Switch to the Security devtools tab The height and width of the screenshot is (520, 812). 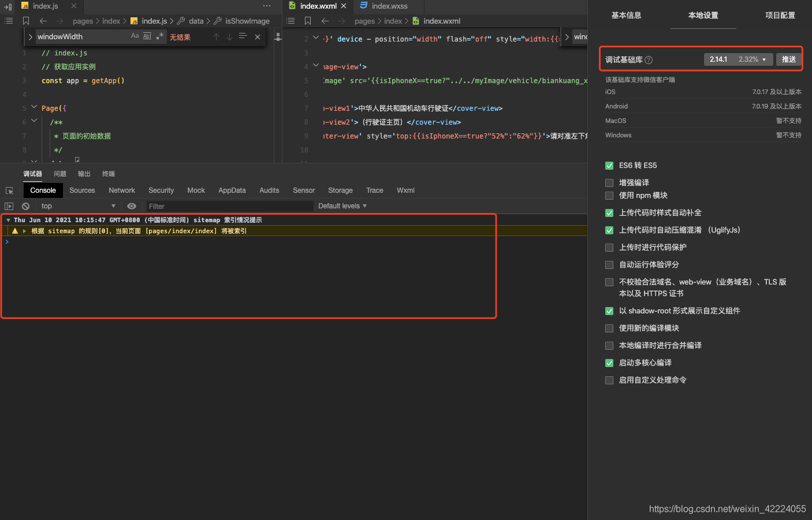(161, 190)
